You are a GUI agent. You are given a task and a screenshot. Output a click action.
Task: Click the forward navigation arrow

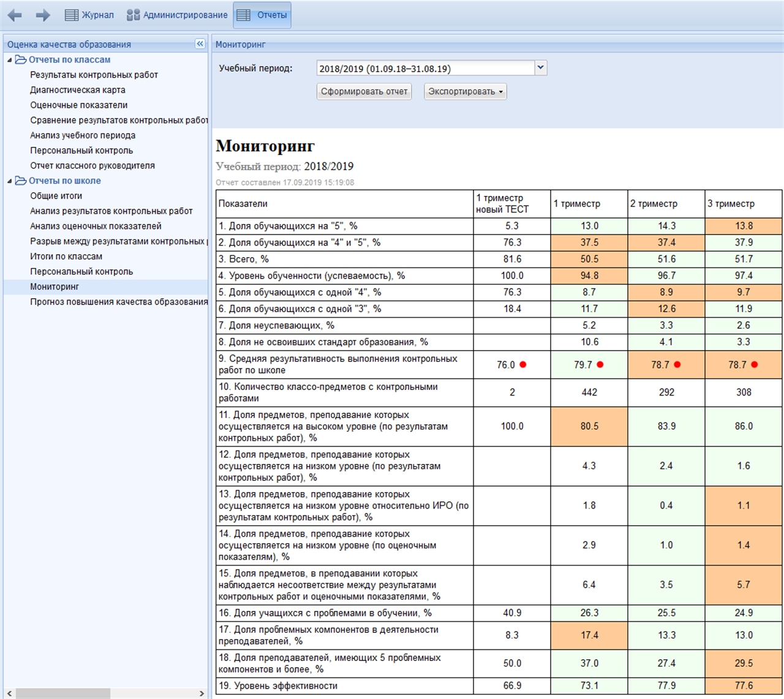[x=43, y=15]
